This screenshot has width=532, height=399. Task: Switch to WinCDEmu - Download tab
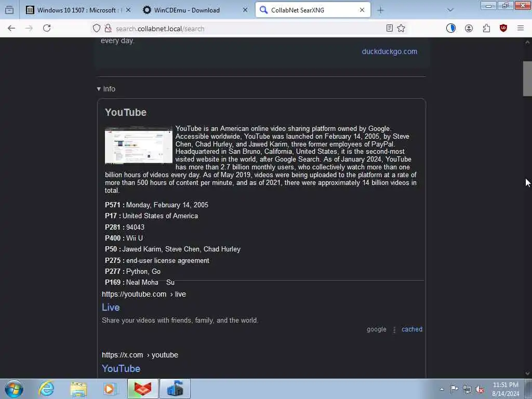[x=194, y=10]
